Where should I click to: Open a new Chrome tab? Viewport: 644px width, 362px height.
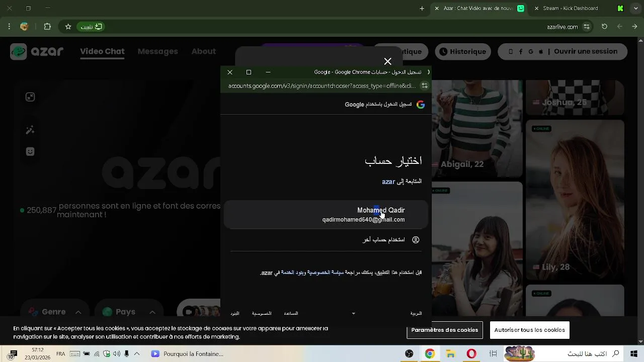pyautogui.click(x=422, y=8)
